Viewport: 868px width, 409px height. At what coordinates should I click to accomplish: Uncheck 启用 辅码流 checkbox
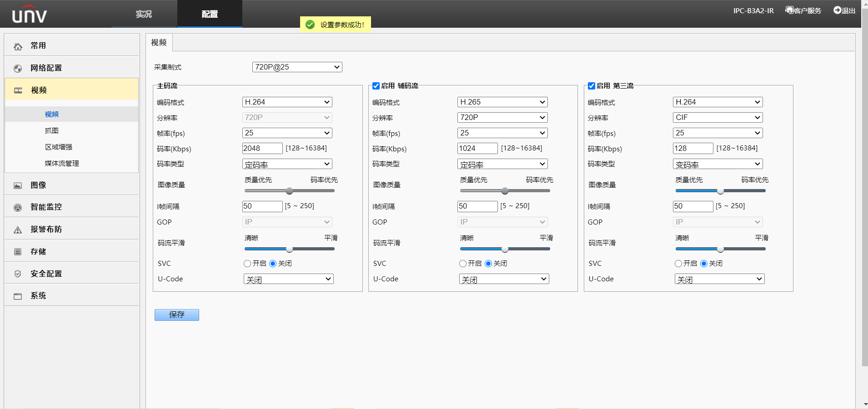point(376,86)
